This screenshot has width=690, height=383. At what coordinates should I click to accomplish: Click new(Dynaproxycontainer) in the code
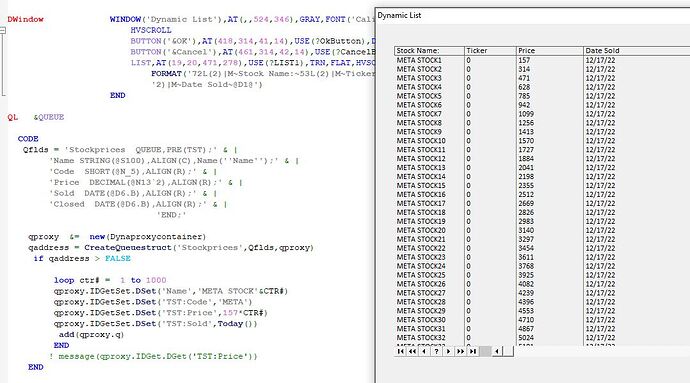pyautogui.click(x=148, y=236)
